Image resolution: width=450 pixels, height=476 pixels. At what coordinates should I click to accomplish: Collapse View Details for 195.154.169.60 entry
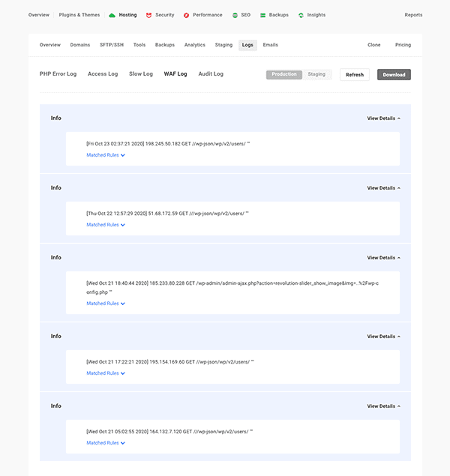coord(384,337)
